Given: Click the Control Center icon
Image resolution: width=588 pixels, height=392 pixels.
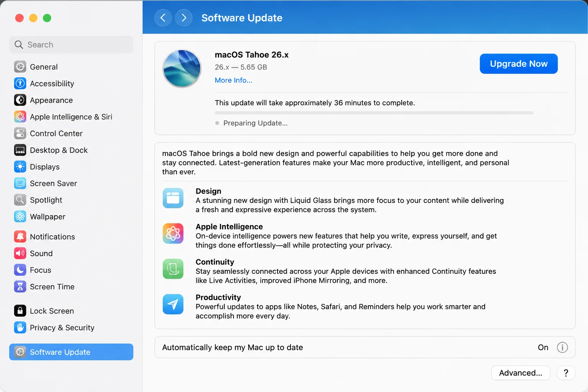Looking at the screenshot, I should pyautogui.click(x=20, y=133).
